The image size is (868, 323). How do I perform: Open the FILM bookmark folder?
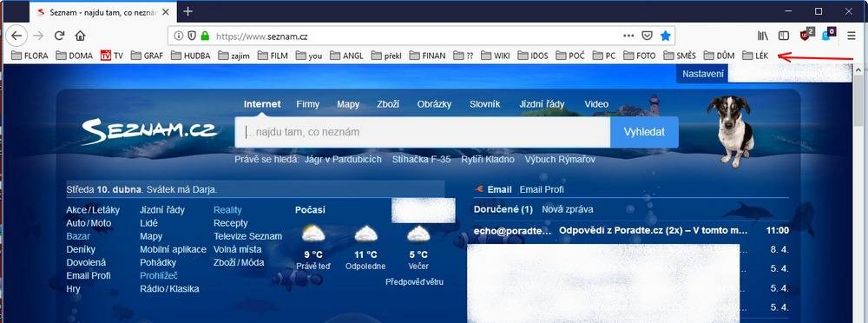(x=273, y=56)
